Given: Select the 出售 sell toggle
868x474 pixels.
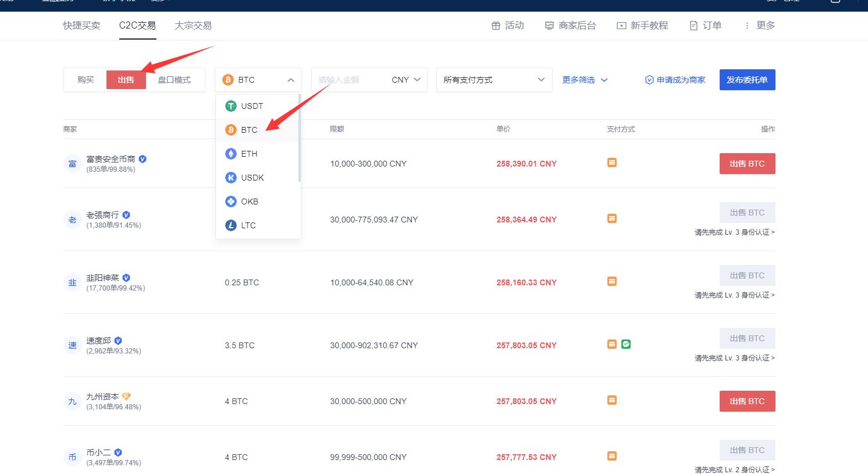Looking at the screenshot, I should click(x=126, y=80).
